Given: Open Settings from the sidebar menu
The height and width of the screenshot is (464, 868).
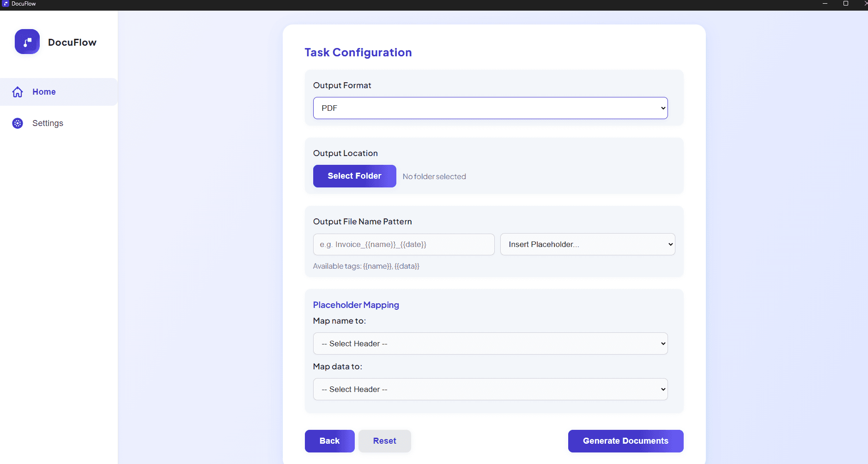Looking at the screenshot, I should (48, 123).
